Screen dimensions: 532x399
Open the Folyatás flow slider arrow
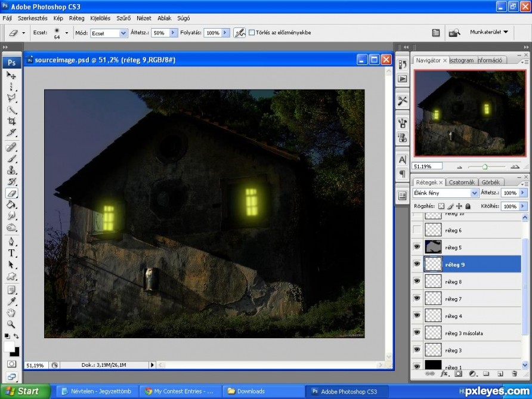point(225,33)
